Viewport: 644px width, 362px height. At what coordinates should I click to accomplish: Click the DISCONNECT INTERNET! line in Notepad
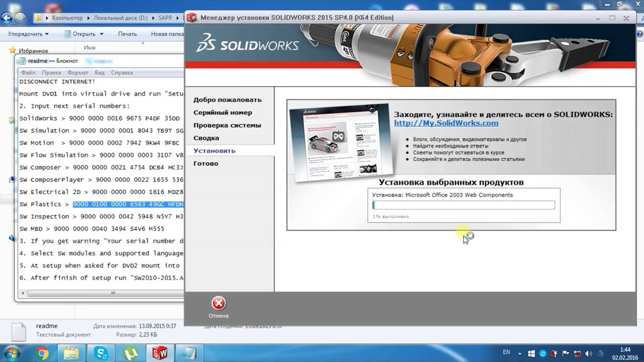point(57,81)
